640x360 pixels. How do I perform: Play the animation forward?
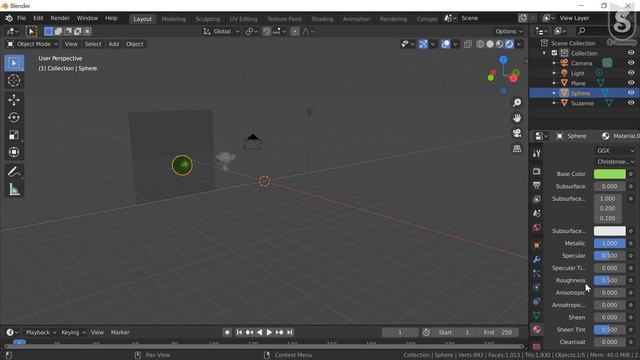tap(269, 332)
